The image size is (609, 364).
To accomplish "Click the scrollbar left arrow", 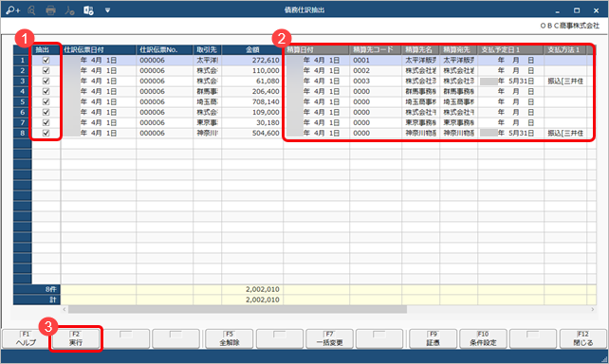I will (65, 309).
